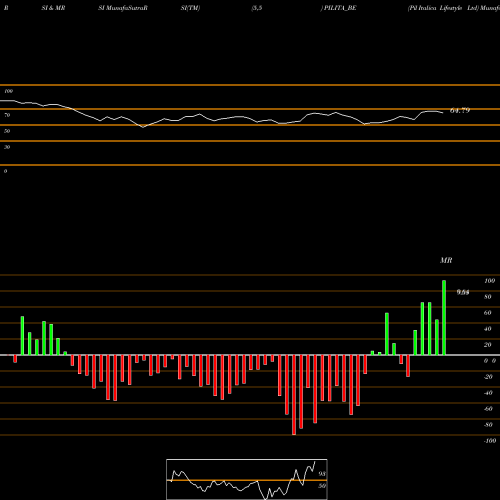Click the RSI axis label 50

[7, 131]
